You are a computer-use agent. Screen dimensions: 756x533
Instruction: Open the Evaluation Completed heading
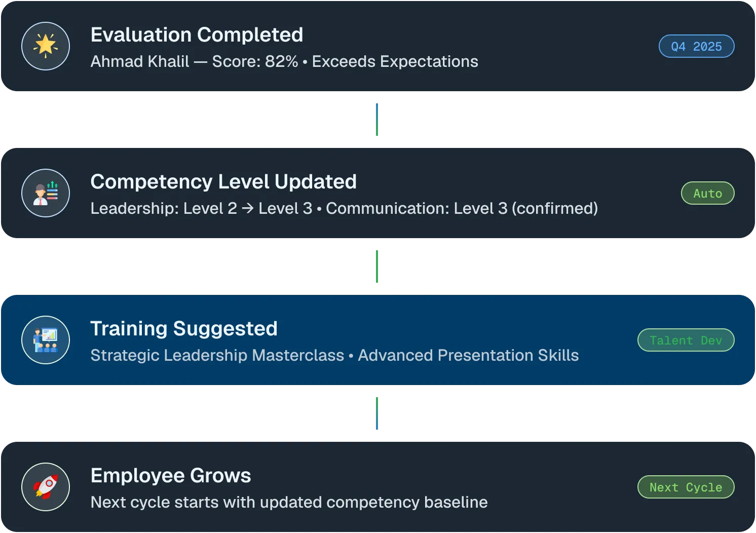[x=197, y=34]
